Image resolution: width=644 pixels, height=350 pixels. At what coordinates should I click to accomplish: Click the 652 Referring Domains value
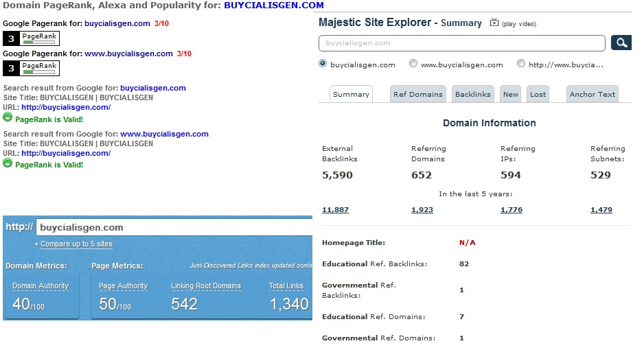tap(422, 175)
